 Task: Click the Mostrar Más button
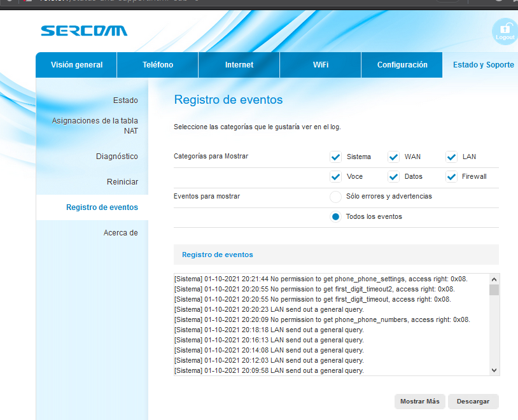[419, 402]
